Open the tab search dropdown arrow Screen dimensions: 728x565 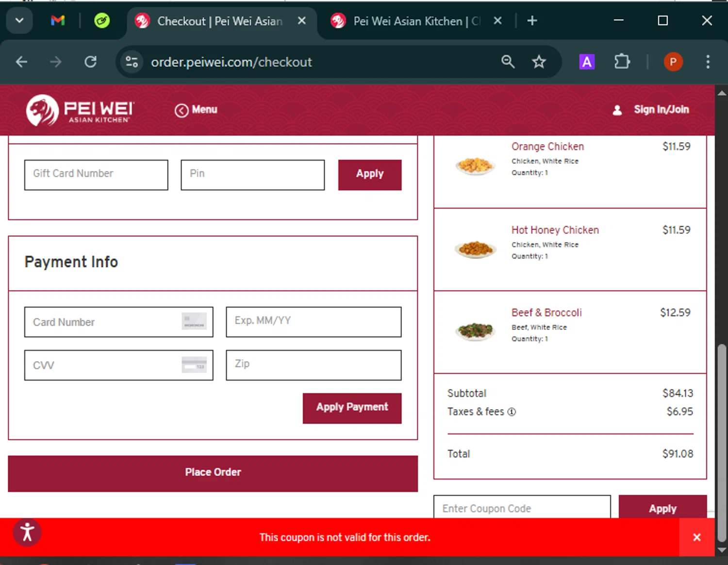[x=19, y=20]
